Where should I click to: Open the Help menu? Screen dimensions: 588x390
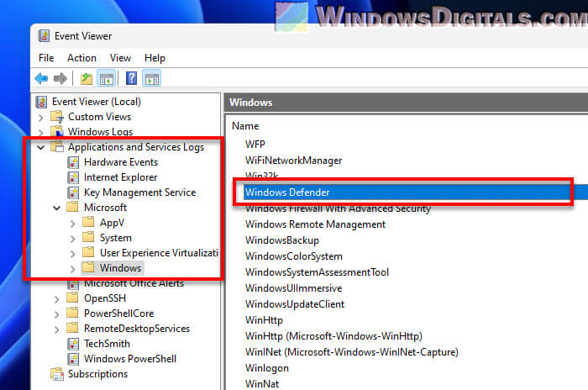(x=155, y=58)
